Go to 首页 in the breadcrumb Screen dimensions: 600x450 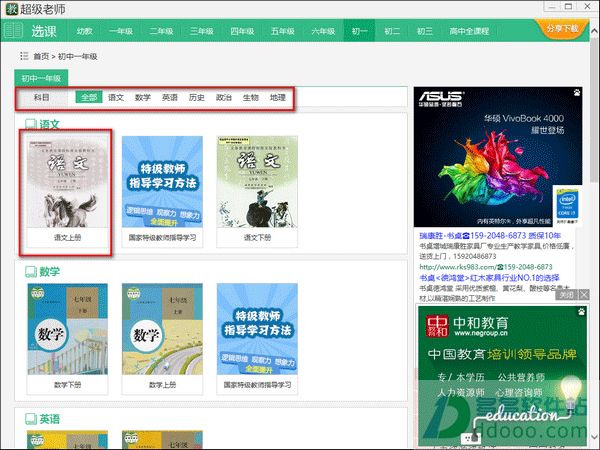point(41,57)
